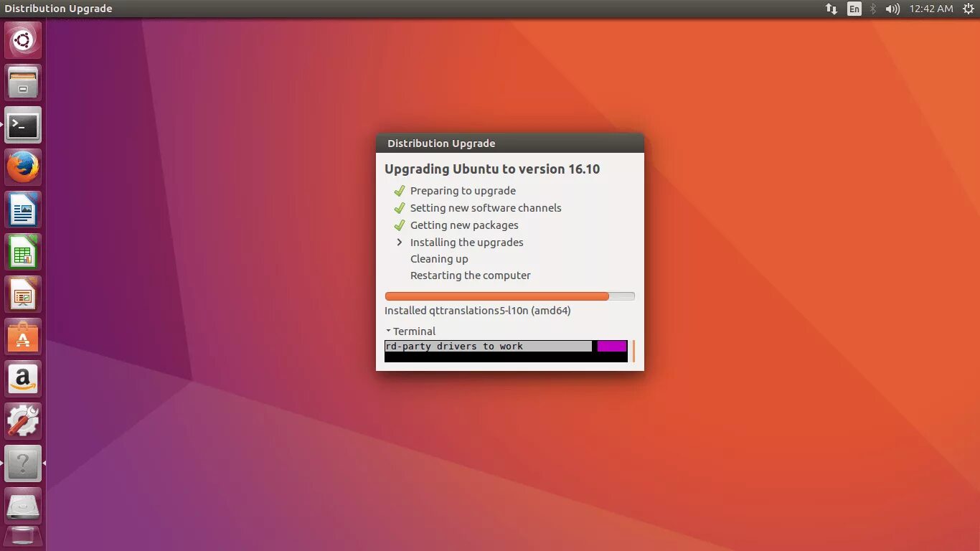The width and height of the screenshot is (980, 551).
Task: Click the 'Cleaning up' step text
Action: [439, 259]
